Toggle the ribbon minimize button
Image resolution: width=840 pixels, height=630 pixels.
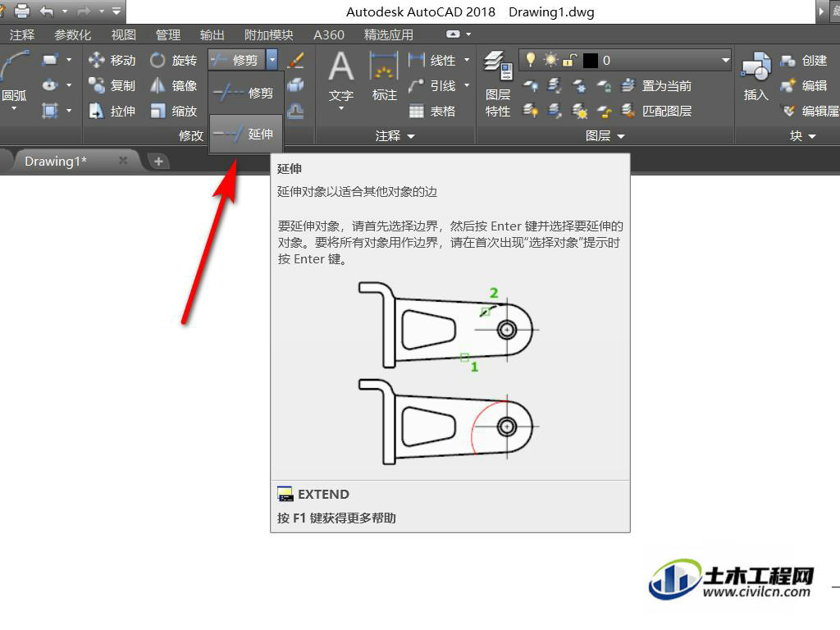click(x=453, y=34)
